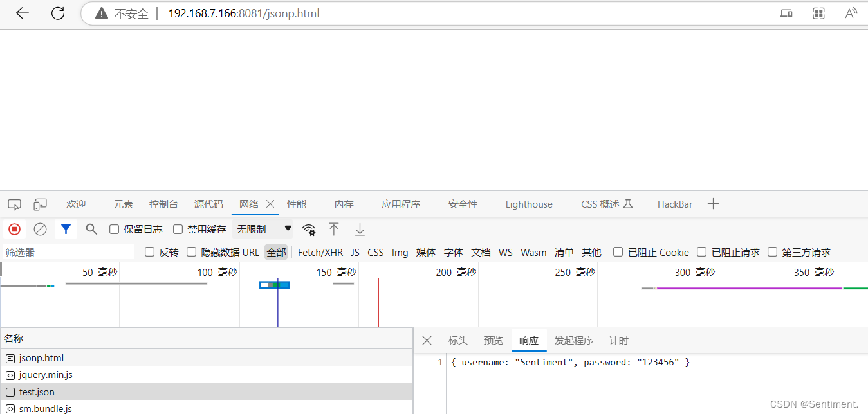The width and height of the screenshot is (868, 414).
Task: Close the request details pane X
Action: pyautogui.click(x=427, y=341)
